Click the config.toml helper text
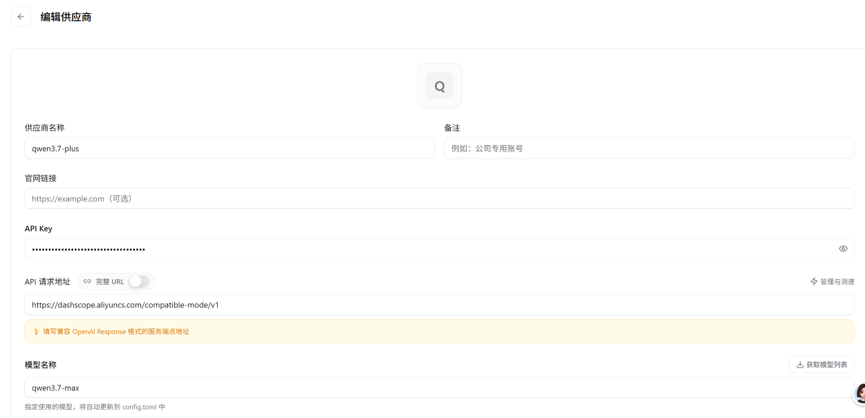The image size is (865, 418). pos(95,407)
